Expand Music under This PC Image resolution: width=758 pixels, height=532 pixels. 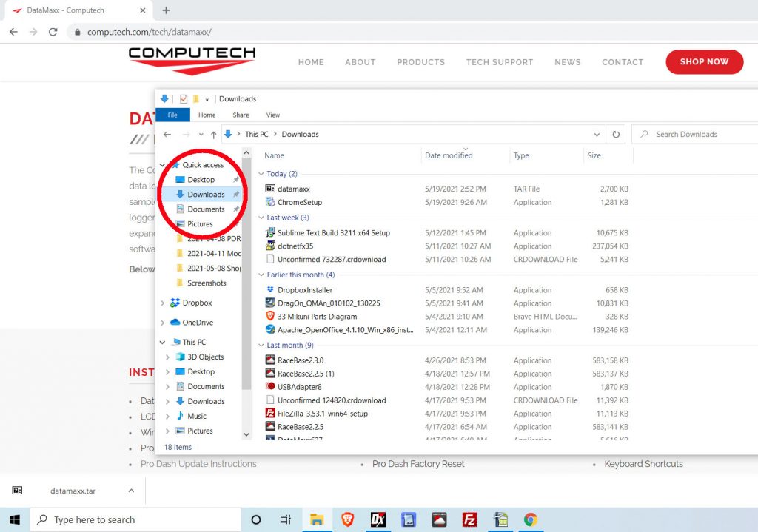coord(167,416)
